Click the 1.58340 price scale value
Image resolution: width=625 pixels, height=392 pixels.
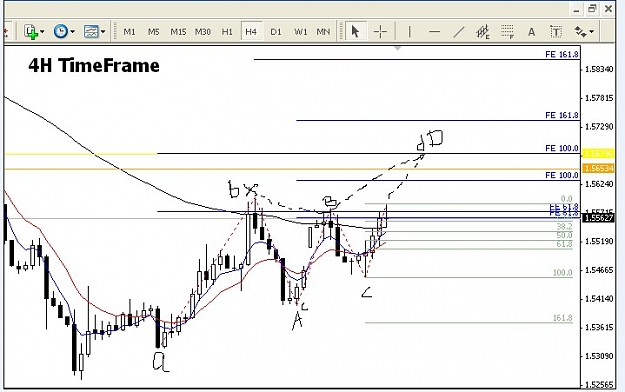(x=599, y=69)
